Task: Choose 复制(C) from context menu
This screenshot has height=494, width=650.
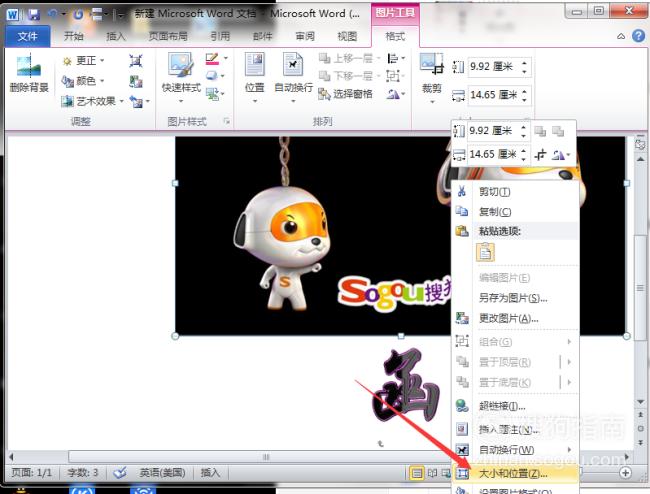Action: [515, 212]
